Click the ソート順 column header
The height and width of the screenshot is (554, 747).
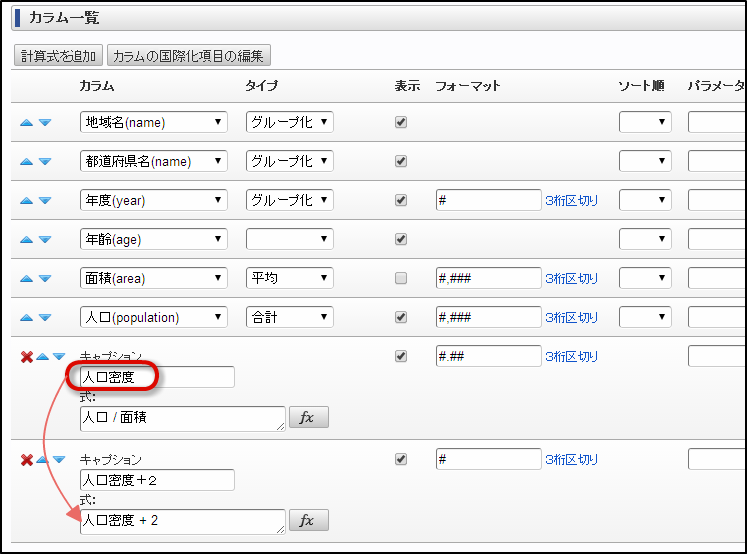(641, 86)
